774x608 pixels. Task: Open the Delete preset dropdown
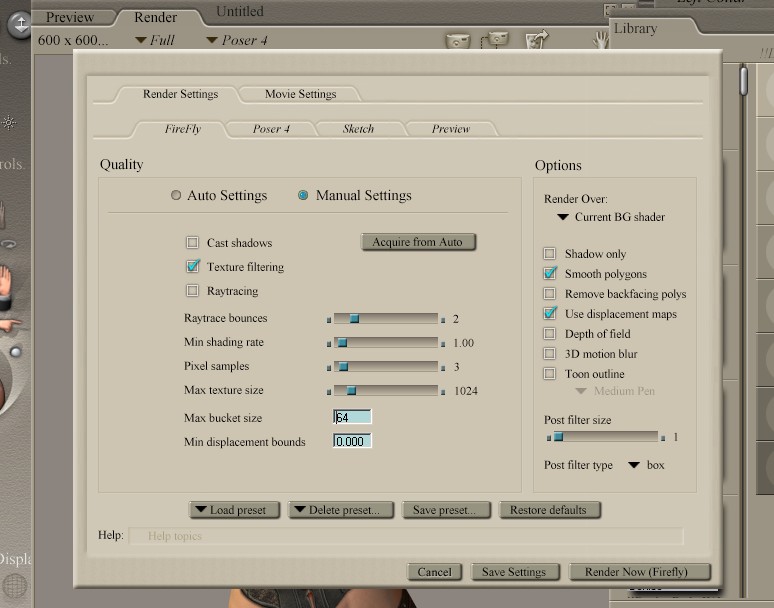pos(341,510)
